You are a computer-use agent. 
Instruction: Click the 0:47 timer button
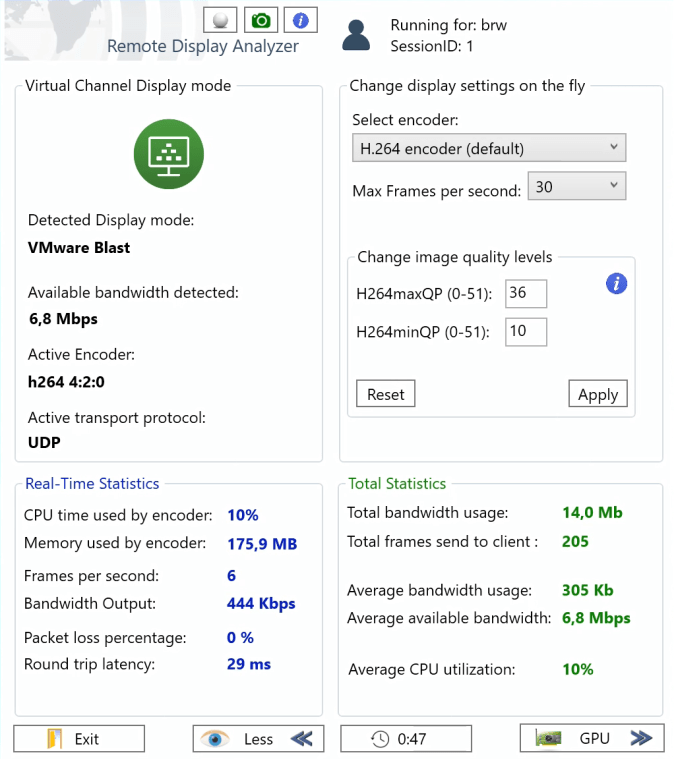[x=406, y=739]
